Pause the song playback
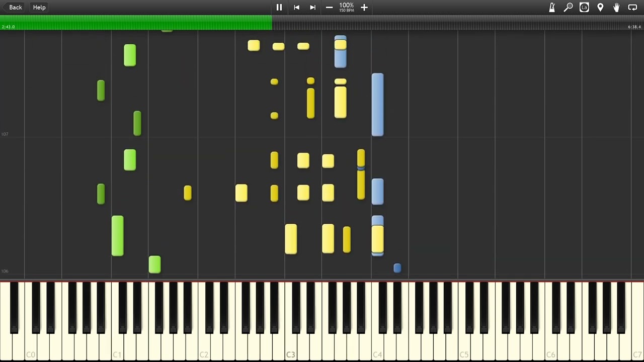 tap(279, 7)
